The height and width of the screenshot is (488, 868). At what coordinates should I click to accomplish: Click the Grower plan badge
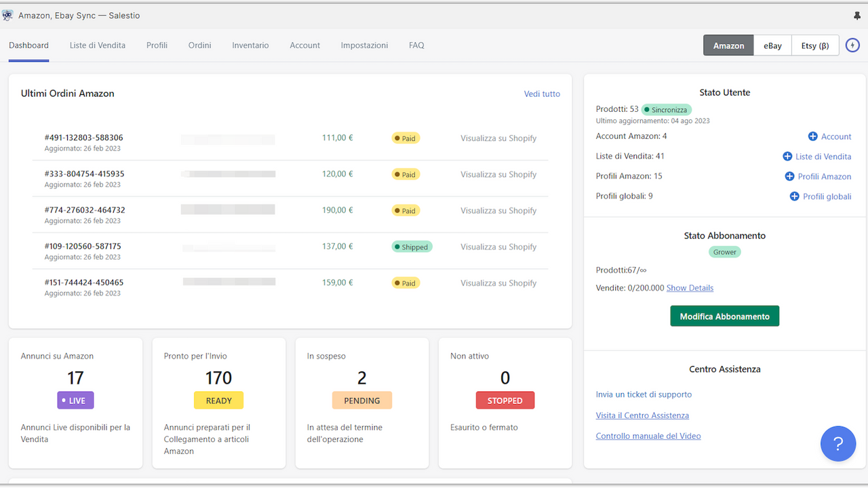pos(724,251)
